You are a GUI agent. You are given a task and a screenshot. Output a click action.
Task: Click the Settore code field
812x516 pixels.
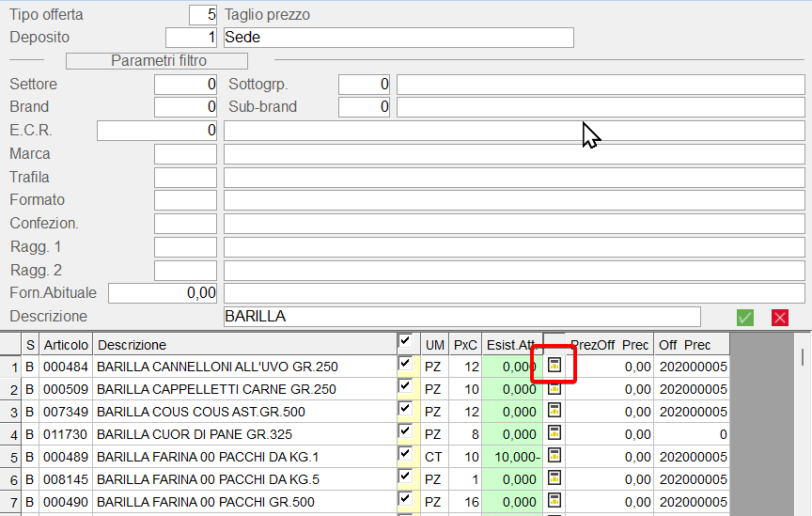click(x=185, y=85)
